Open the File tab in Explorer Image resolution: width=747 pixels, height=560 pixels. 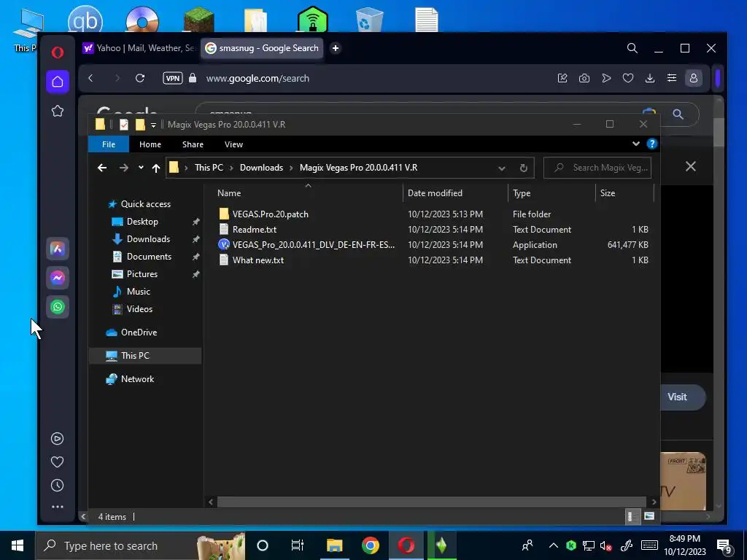click(109, 144)
